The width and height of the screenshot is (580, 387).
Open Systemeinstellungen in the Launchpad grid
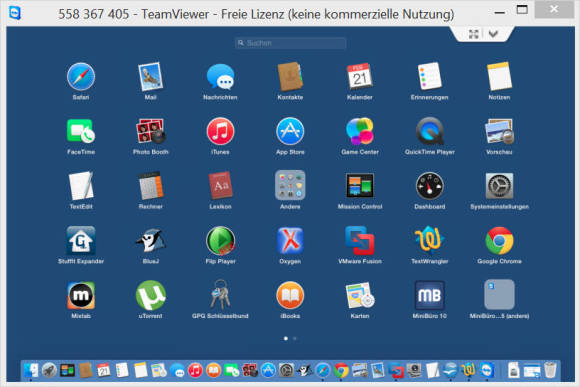[499, 186]
